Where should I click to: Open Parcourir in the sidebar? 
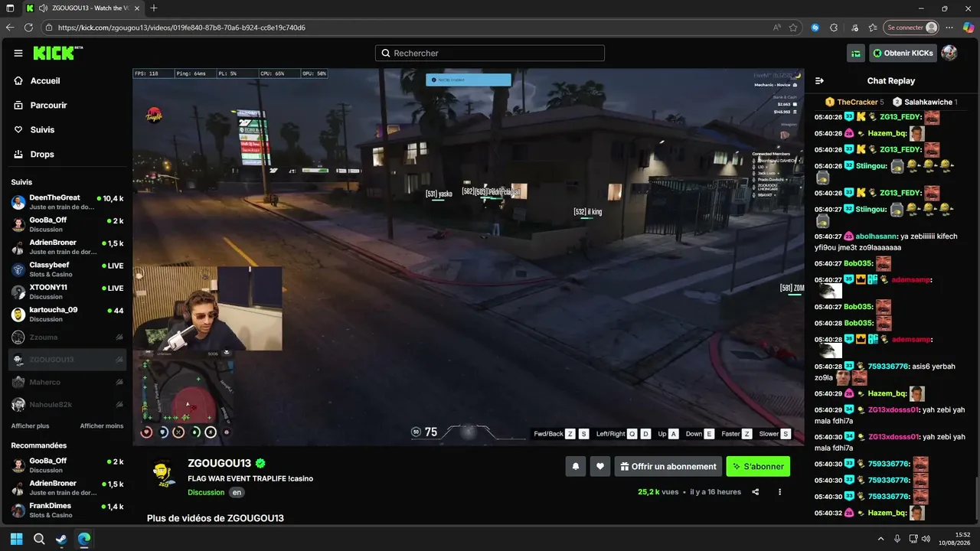tap(48, 105)
